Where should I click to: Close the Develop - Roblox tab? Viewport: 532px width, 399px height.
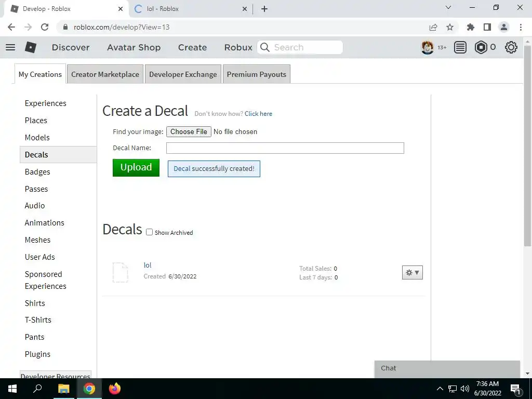tap(121, 9)
